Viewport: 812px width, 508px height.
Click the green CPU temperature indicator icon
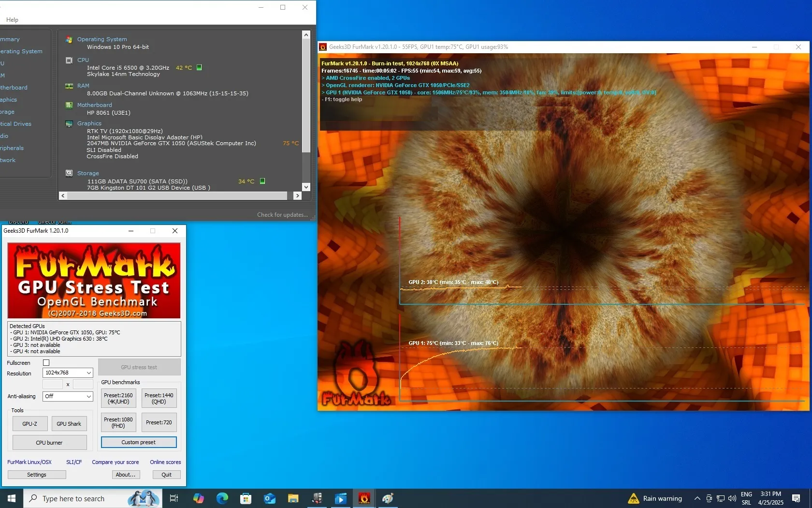click(x=199, y=68)
